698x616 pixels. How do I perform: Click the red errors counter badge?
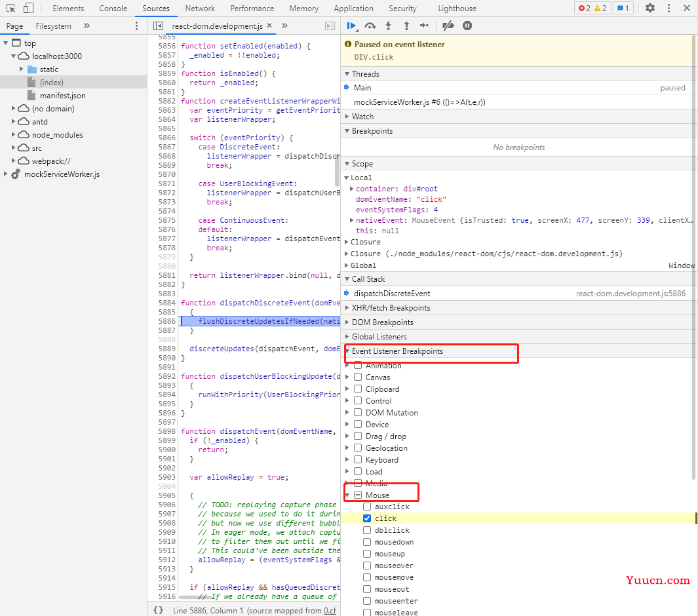click(x=584, y=8)
